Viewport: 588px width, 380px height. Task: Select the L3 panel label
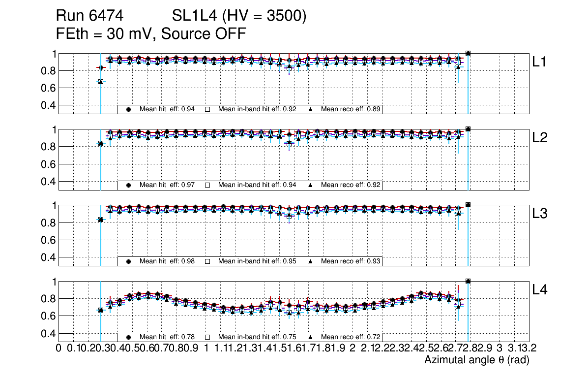pos(539,214)
